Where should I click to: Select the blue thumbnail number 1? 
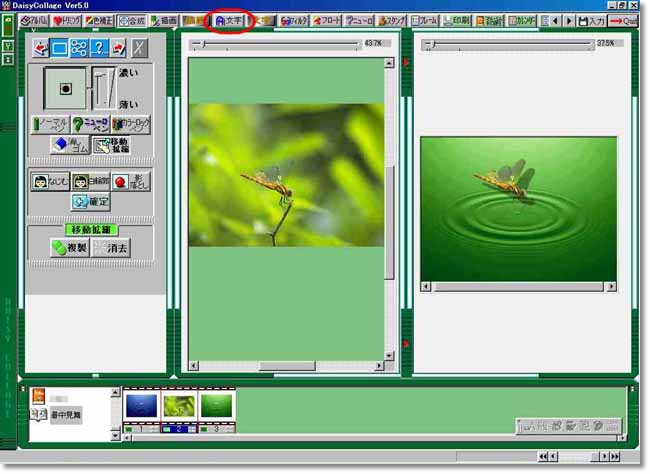141,406
